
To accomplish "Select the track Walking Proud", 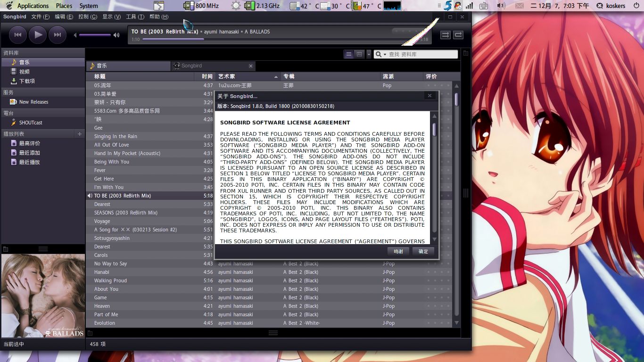I will [269, 280].
